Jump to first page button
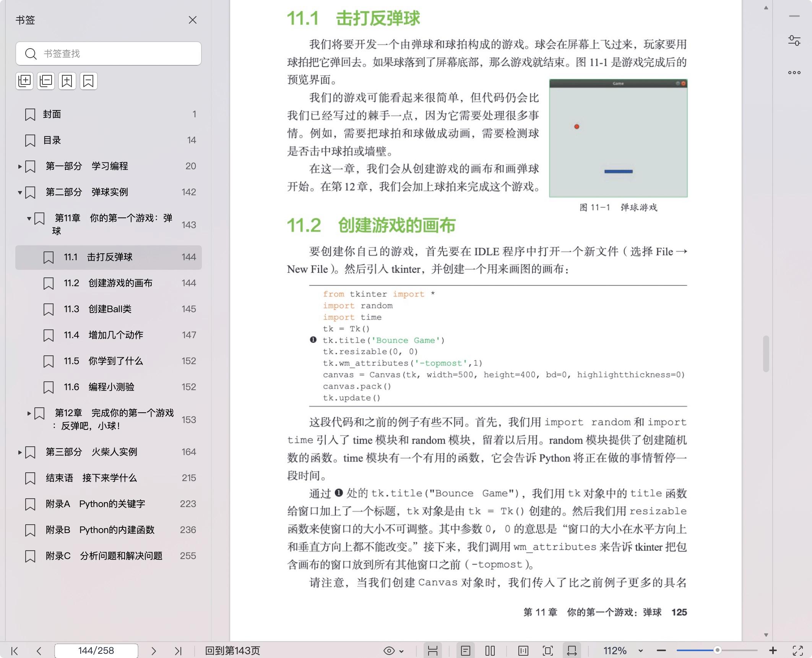Screen dimensions: 812x658 (15, 651)
